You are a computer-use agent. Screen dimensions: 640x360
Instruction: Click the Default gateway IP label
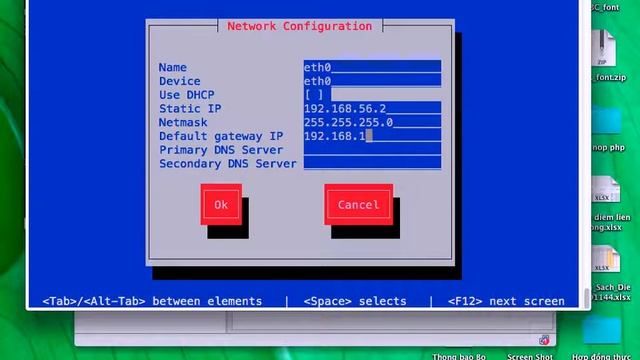[221, 136]
